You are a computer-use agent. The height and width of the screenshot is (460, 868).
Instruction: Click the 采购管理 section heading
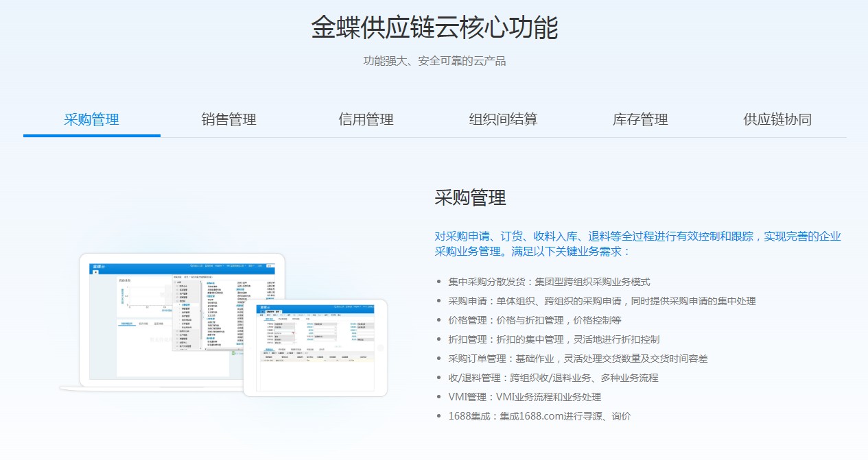[470, 198]
